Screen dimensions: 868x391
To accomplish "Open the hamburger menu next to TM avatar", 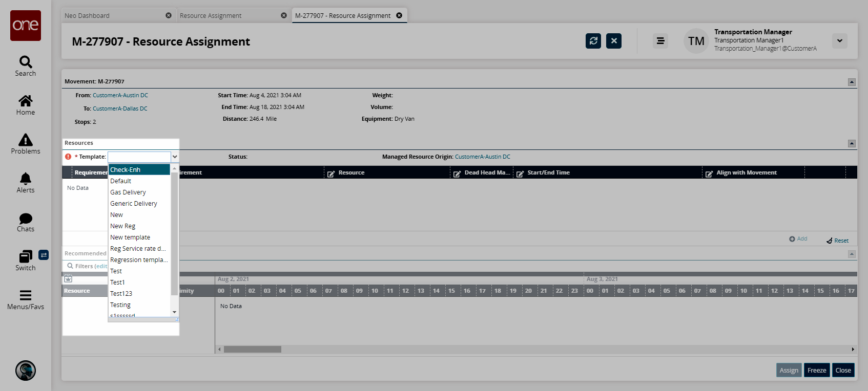I will coord(660,41).
